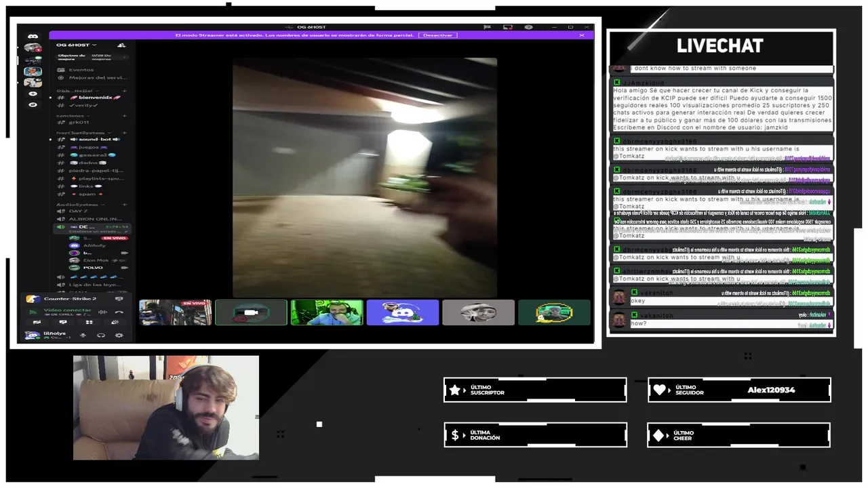The image size is (868, 488).
Task: Open Discord direct messages home icon
Action: pyautogui.click(x=33, y=36)
